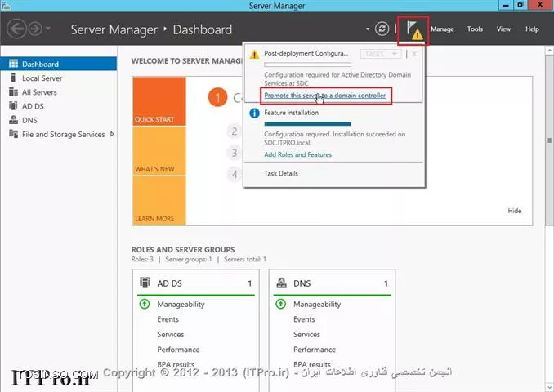The height and width of the screenshot is (392, 554).
Task: Click the AD DS sidebar icon
Action: click(x=13, y=105)
